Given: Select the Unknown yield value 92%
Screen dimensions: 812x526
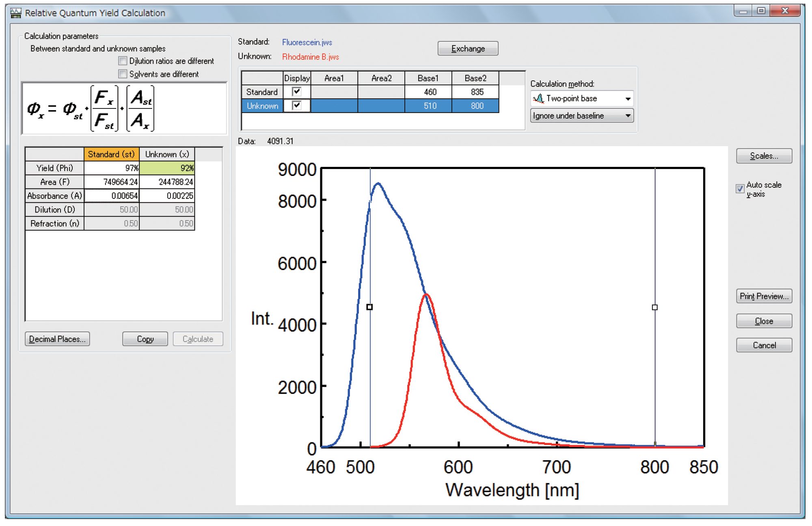Looking at the screenshot, I should click(167, 168).
